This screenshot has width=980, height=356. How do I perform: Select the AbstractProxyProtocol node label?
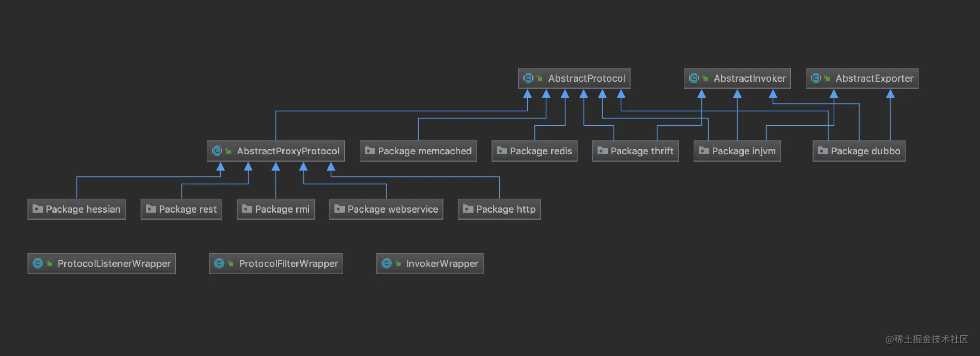288,151
